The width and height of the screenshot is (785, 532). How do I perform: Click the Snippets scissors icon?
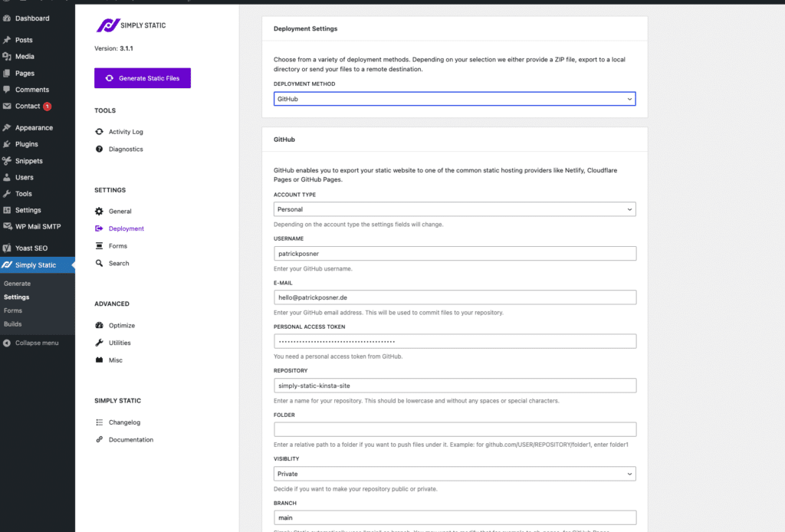pyautogui.click(x=6, y=161)
